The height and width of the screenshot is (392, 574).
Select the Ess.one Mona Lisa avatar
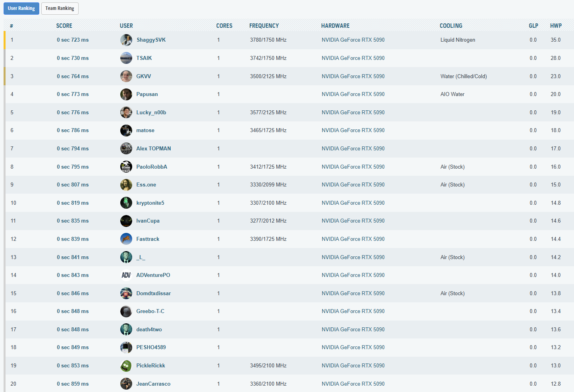tap(126, 185)
